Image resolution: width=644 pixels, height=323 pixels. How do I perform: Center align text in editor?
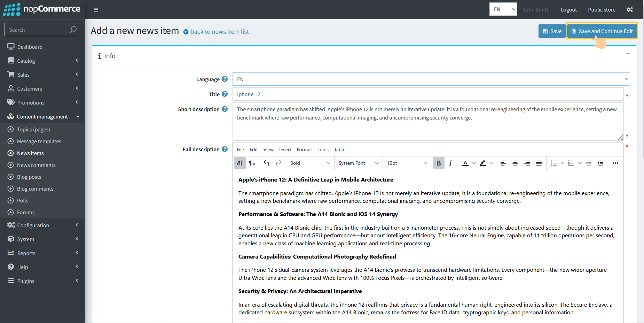515,163
